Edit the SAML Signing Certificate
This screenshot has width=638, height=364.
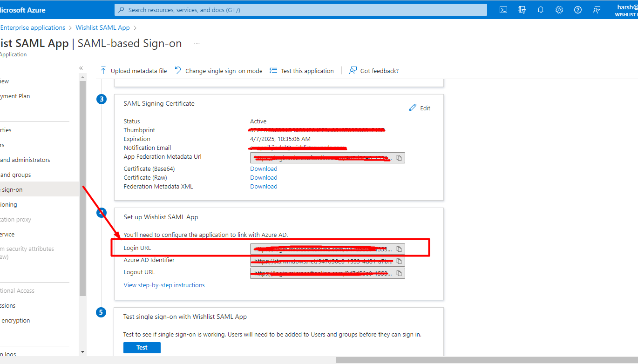click(x=420, y=108)
